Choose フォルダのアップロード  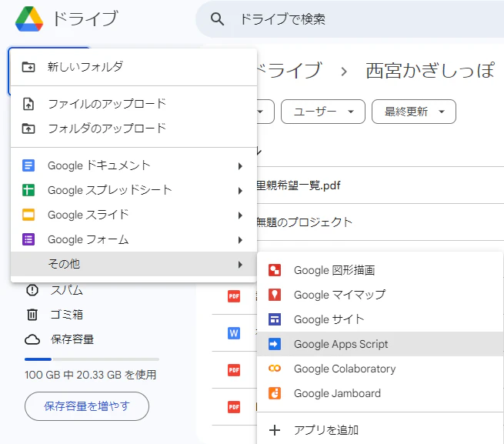pos(134,129)
